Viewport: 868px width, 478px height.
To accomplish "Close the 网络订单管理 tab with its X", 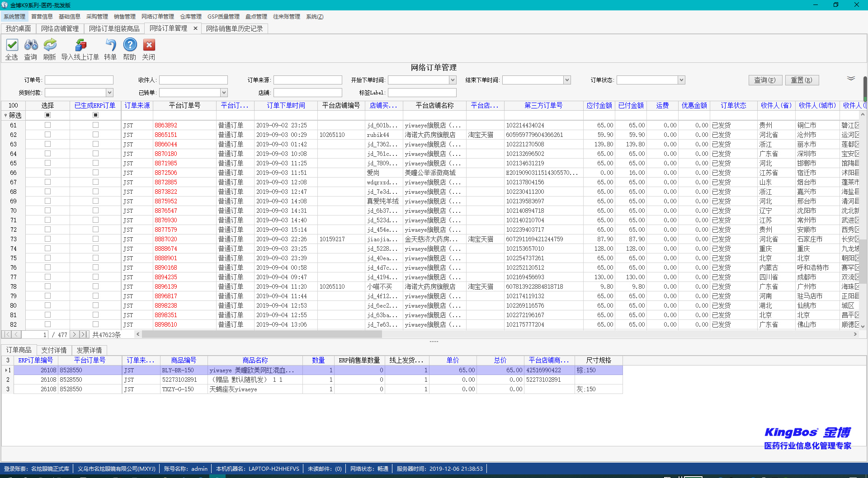I will [x=195, y=28].
